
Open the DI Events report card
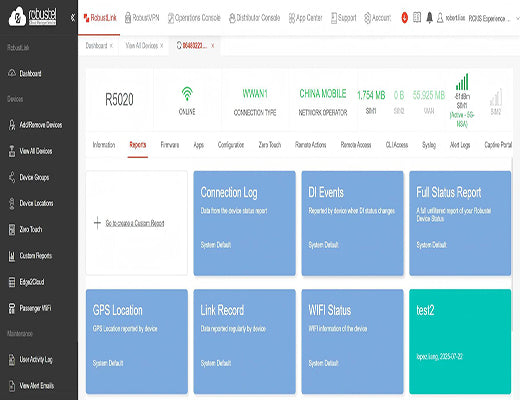pos(352,223)
